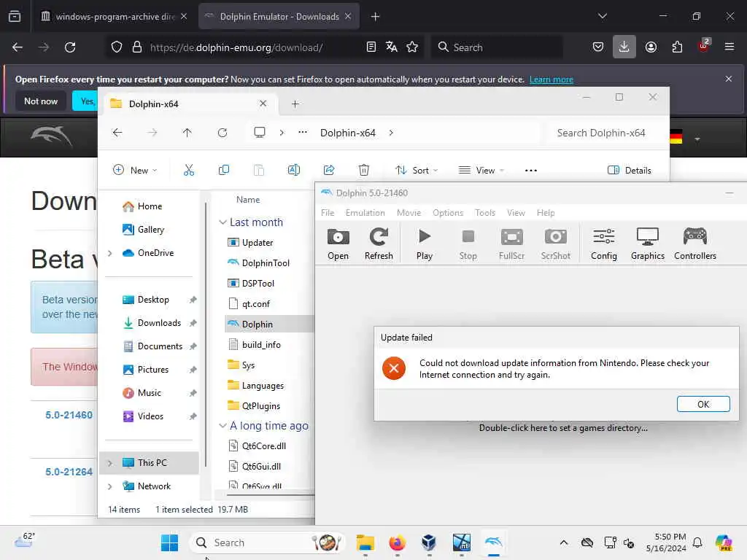Open the Dolphin Options menu
747x560 pixels.
(x=448, y=213)
